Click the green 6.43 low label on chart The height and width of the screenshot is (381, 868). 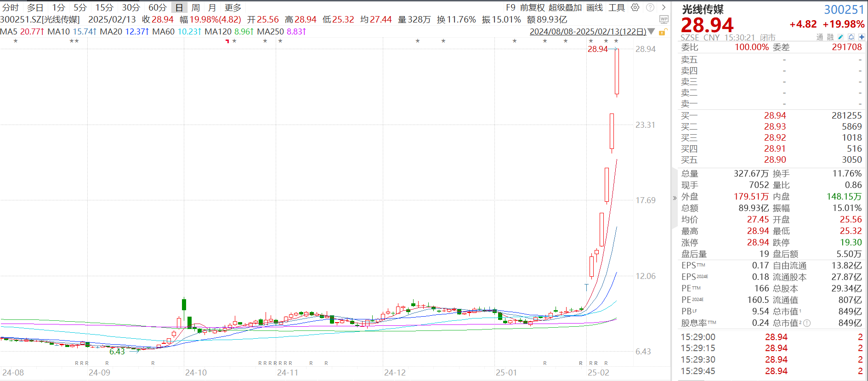117,352
